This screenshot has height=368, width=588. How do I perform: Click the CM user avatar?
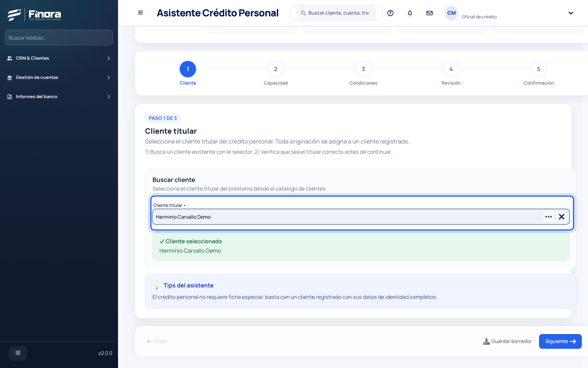pyautogui.click(x=451, y=13)
